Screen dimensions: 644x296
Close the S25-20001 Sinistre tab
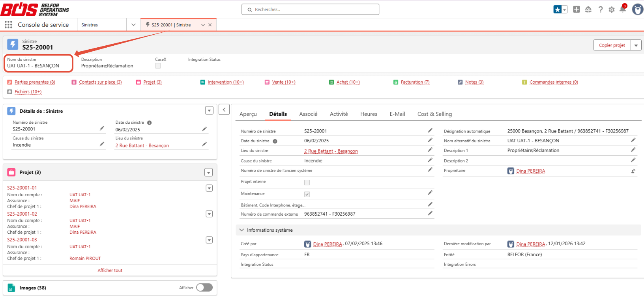[x=210, y=25]
